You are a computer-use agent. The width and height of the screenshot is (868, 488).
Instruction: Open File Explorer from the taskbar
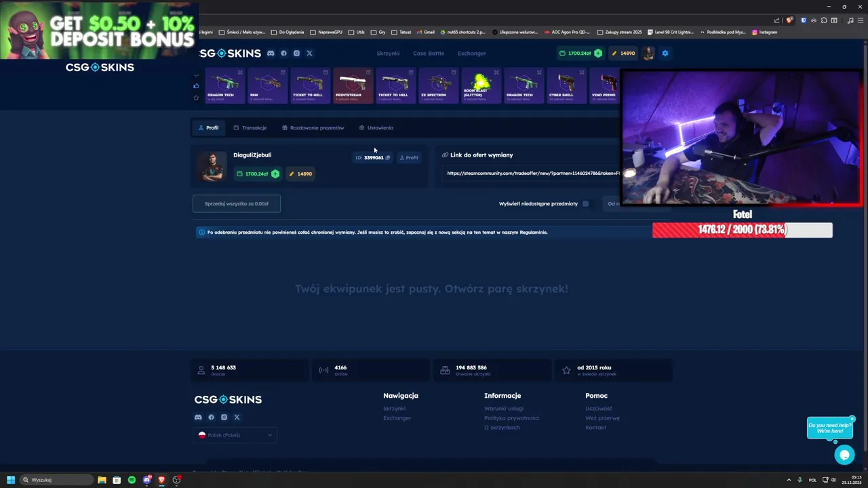tap(102, 480)
